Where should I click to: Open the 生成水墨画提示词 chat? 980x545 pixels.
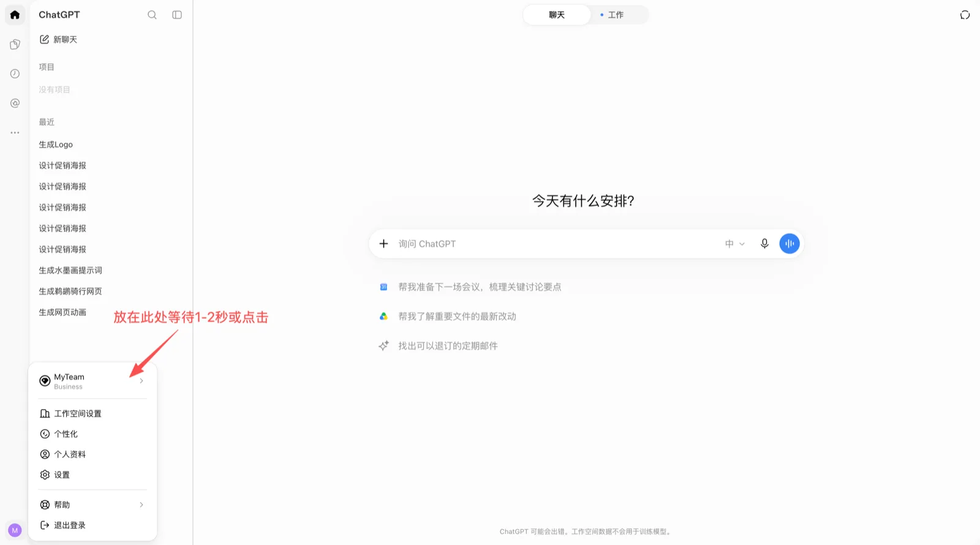[70, 270]
